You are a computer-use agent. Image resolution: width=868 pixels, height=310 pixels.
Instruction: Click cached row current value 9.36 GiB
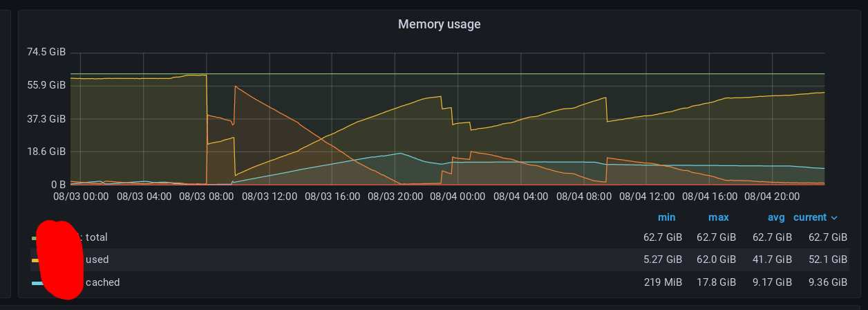827,282
